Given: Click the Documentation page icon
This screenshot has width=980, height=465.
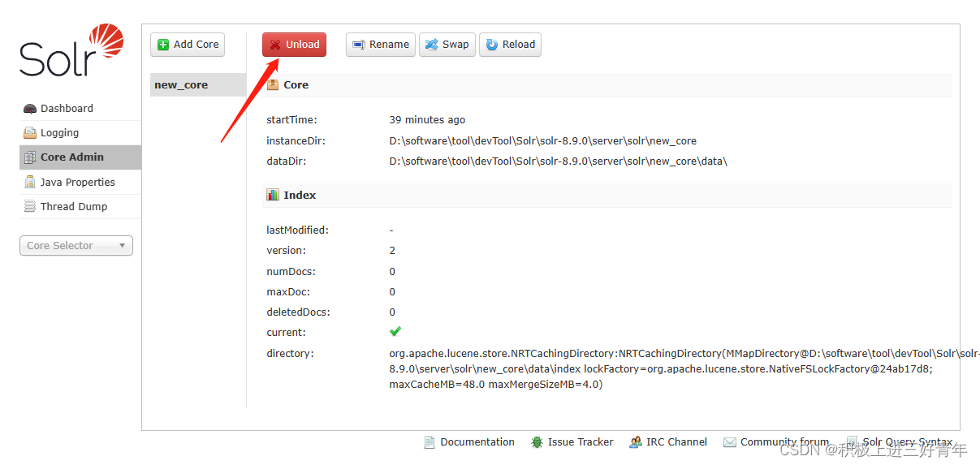Looking at the screenshot, I should pyautogui.click(x=430, y=442).
